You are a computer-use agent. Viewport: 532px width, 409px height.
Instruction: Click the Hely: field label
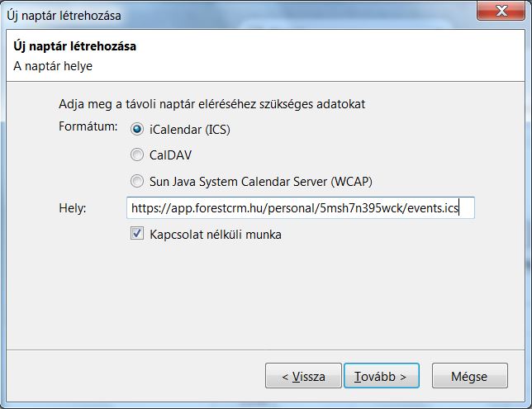pyautogui.click(x=73, y=208)
